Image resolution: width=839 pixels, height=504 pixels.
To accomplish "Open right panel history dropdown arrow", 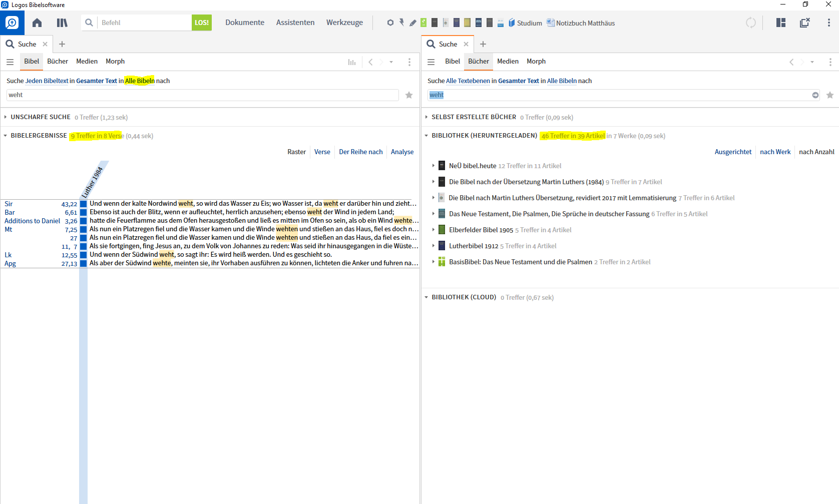I will 812,62.
